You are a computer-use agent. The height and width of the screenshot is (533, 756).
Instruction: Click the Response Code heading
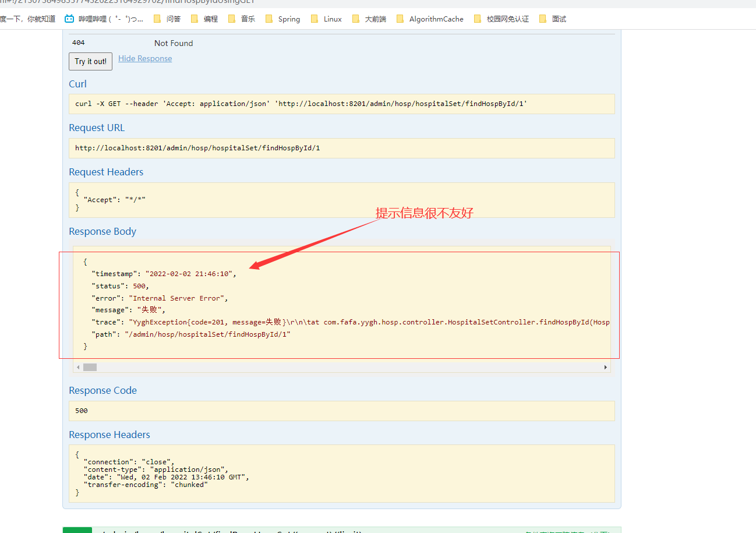[x=103, y=390]
